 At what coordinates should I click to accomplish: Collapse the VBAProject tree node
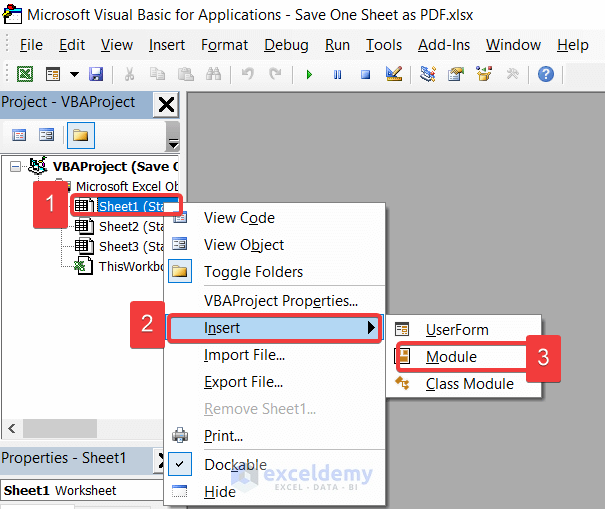pos(15,167)
